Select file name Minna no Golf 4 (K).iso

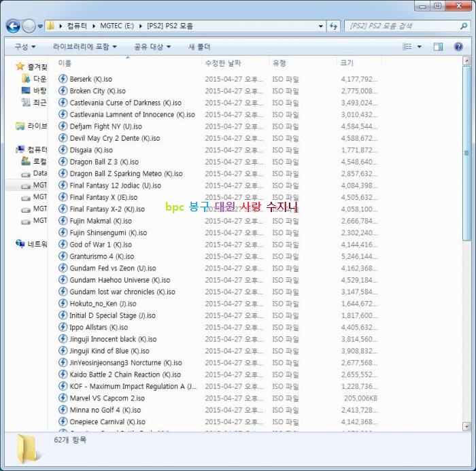(105, 410)
